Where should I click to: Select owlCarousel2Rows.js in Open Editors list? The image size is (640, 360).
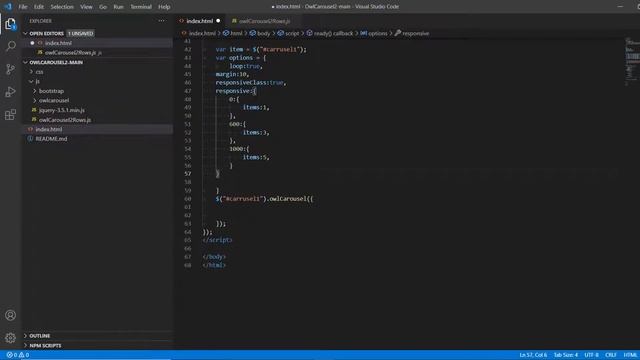(98, 53)
